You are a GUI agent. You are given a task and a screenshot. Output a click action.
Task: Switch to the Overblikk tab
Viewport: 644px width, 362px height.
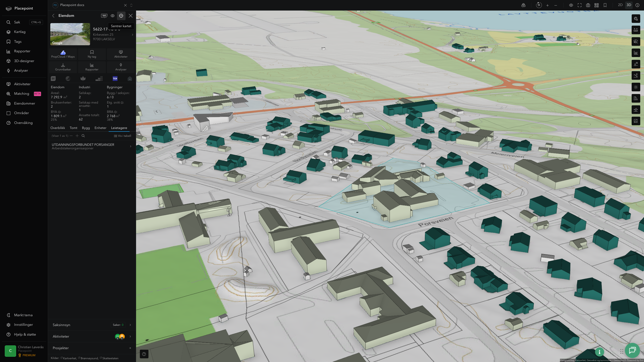[58, 128]
